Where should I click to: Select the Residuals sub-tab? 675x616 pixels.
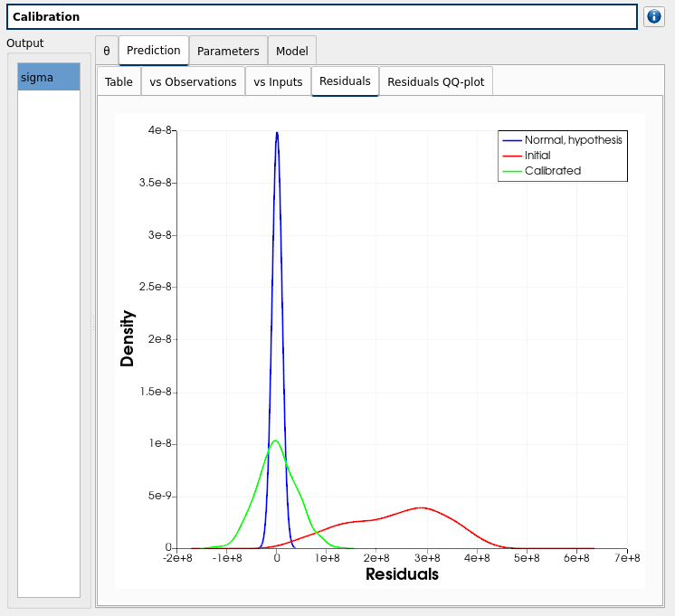coord(345,81)
